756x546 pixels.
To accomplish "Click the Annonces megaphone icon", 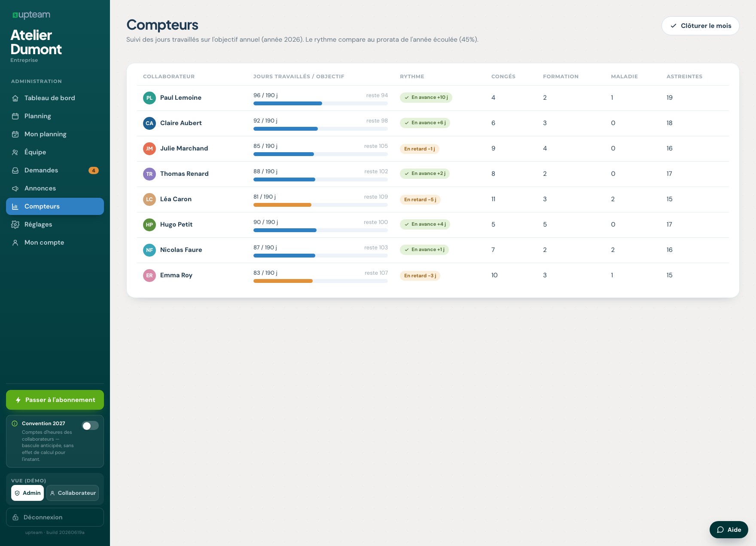I will click(15, 188).
